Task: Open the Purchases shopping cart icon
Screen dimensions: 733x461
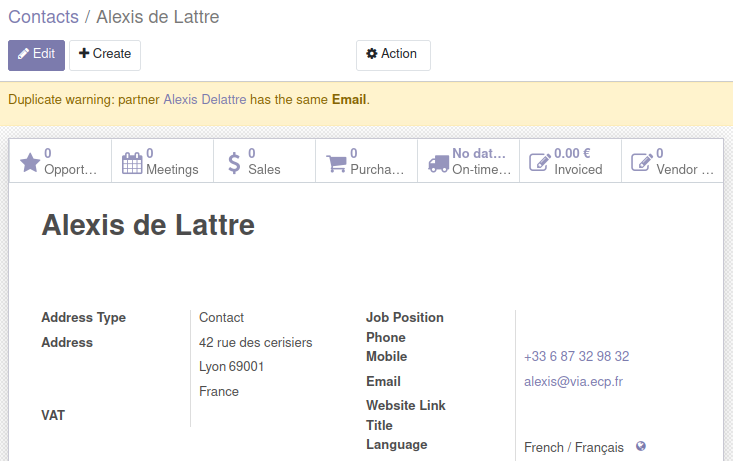Action: 336,163
